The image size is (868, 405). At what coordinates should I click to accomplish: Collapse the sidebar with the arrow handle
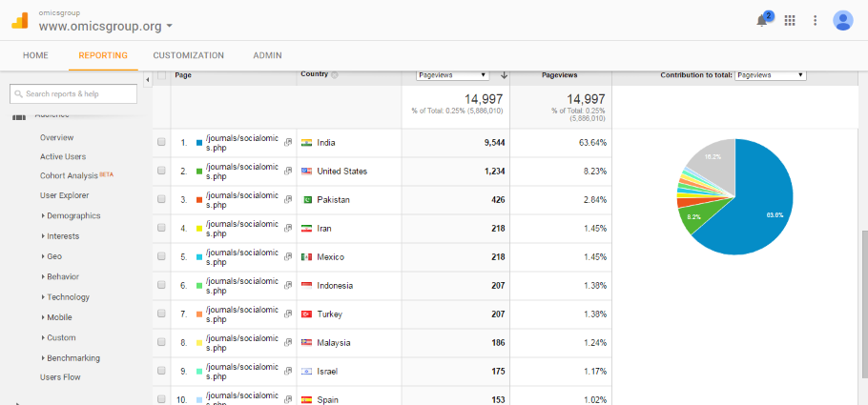coord(148,80)
